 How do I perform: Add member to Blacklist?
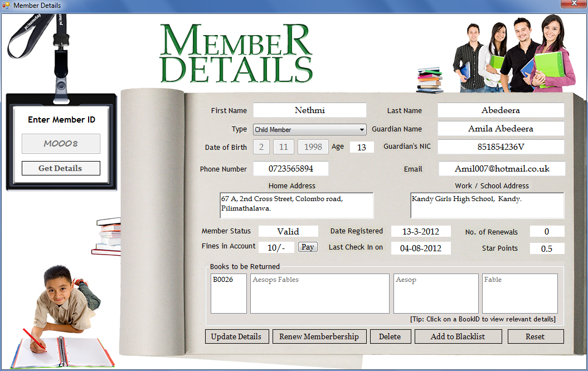pos(458,336)
